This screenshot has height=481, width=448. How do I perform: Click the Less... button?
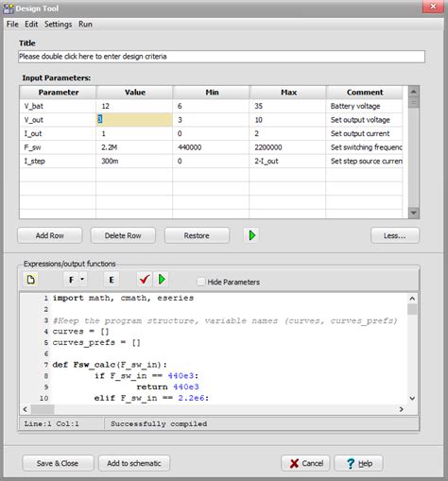(x=395, y=235)
